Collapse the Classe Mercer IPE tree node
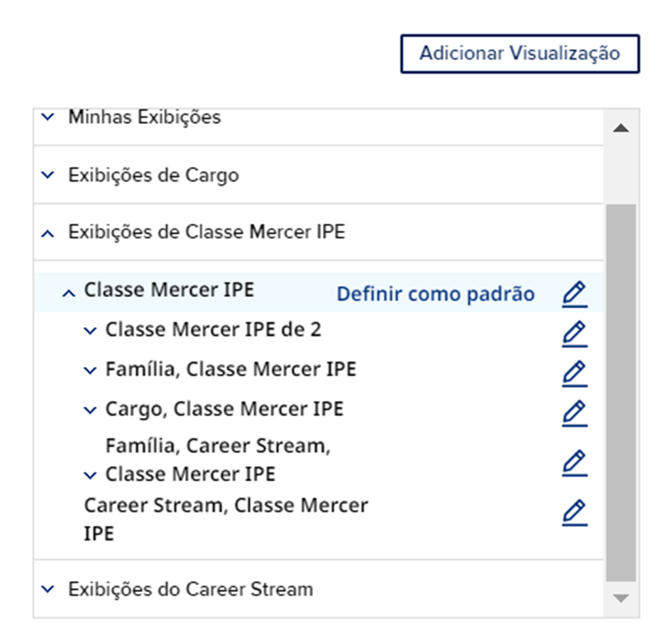 69,292
